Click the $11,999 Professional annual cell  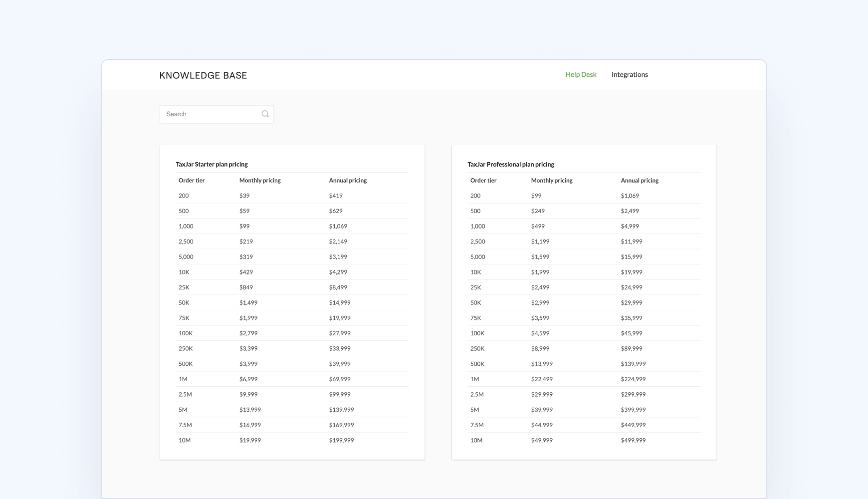[632, 242]
